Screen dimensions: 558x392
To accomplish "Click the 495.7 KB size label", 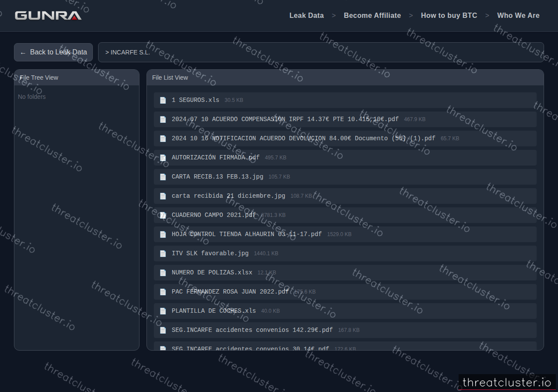I will 276,158.
